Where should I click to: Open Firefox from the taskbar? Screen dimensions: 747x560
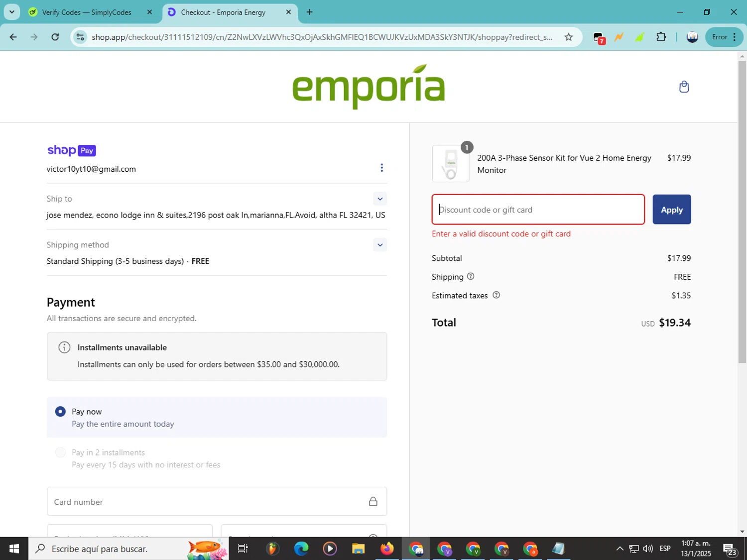click(387, 549)
